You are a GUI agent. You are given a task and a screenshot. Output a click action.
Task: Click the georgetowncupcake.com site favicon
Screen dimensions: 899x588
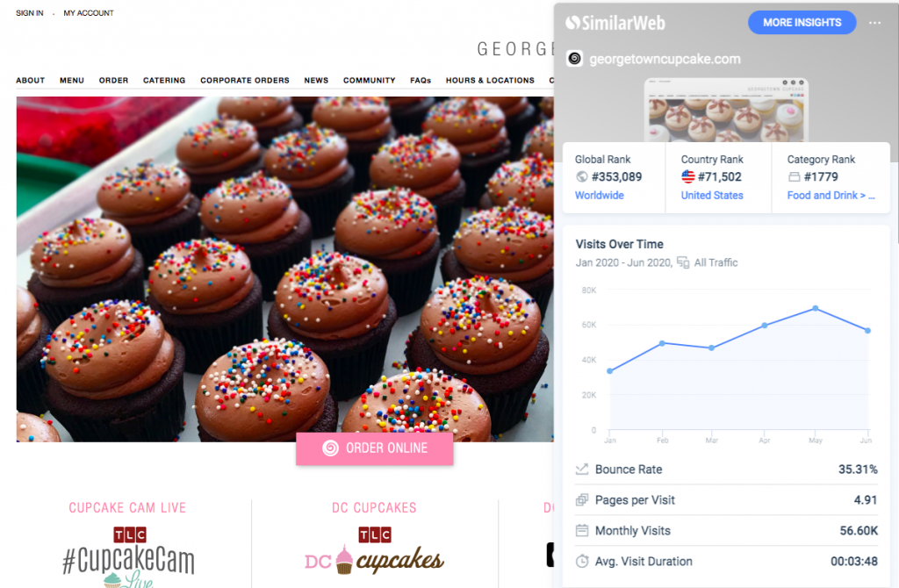[x=574, y=59]
